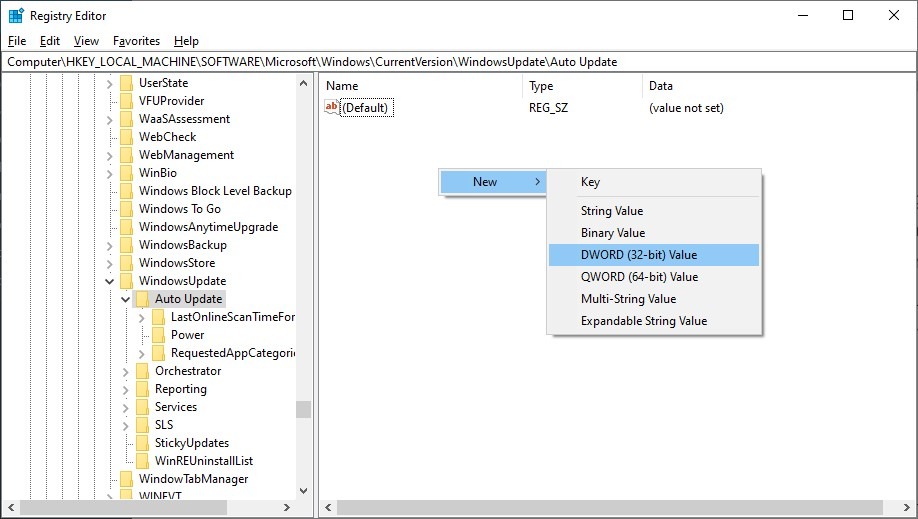Image resolution: width=918 pixels, height=519 pixels.
Task: Collapse the WindowsUpdate key
Action: click(109, 282)
